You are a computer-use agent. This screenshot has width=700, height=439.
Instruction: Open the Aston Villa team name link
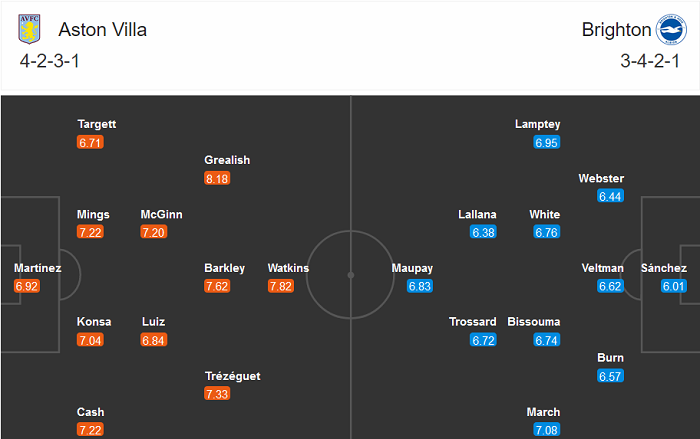pyautogui.click(x=102, y=29)
